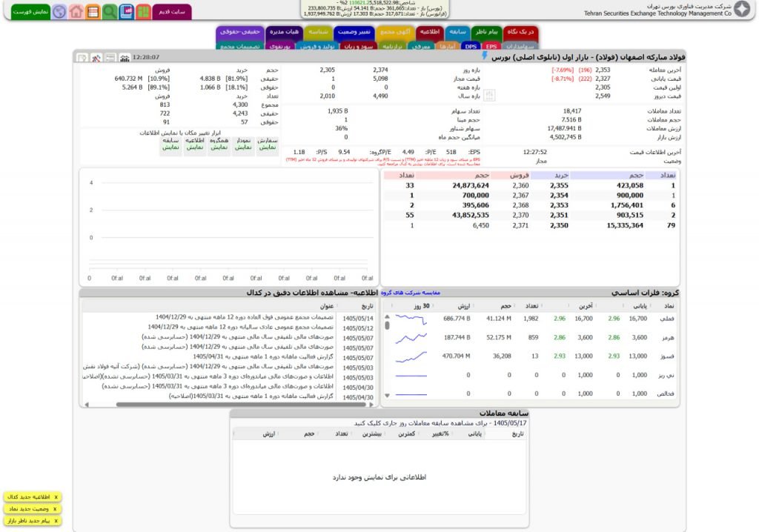Image resolution: width=759 pixels, height=532 pixels.
Task: Open the آگهی مجمع tab
Action: point(395,32)
